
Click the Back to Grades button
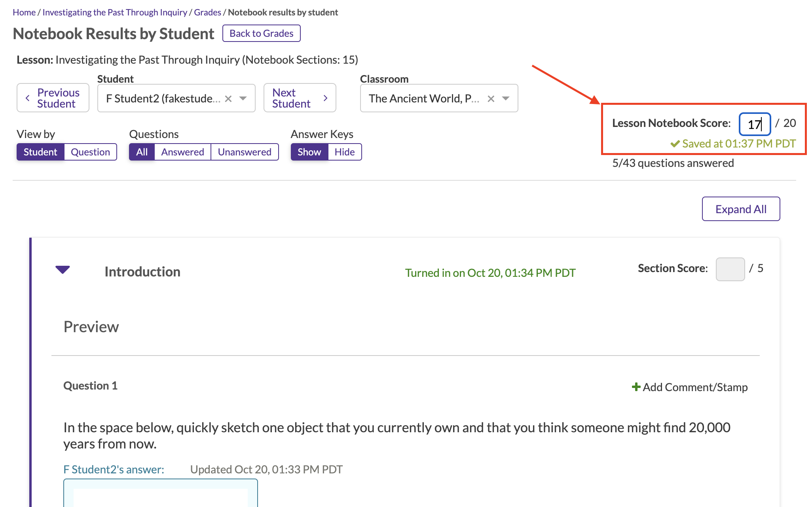(x=261, y=33)
